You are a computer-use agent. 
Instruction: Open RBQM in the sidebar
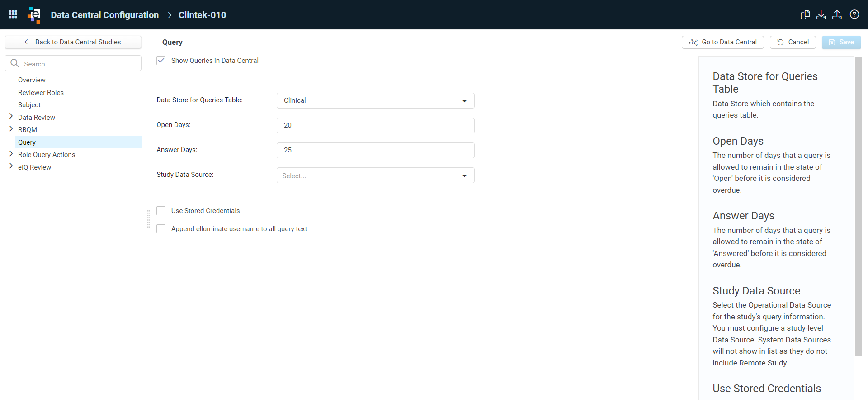(28, 130)
